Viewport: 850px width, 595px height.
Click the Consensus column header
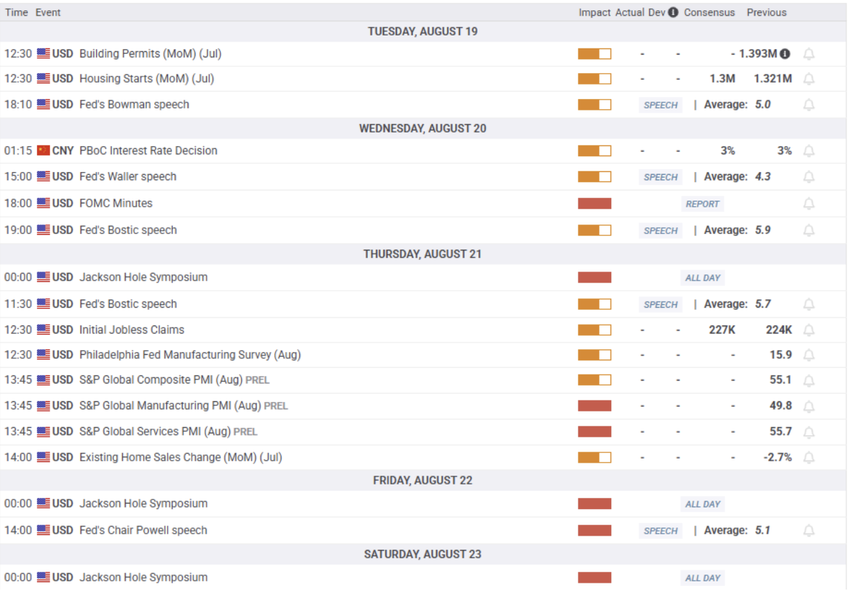pos(709,12)
